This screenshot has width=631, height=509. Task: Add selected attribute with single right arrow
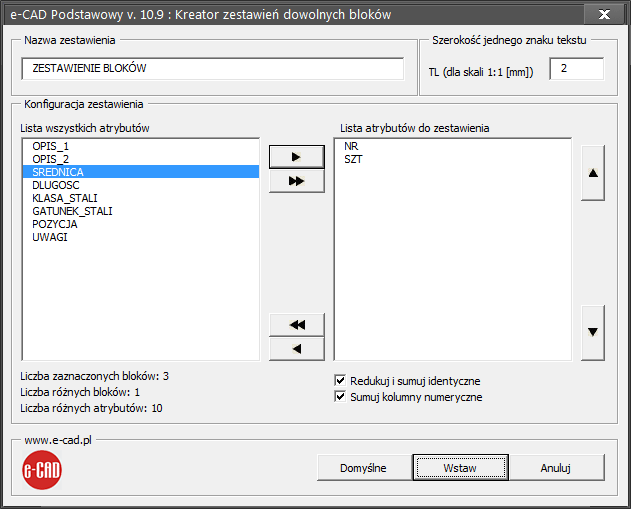click(297, 157)
